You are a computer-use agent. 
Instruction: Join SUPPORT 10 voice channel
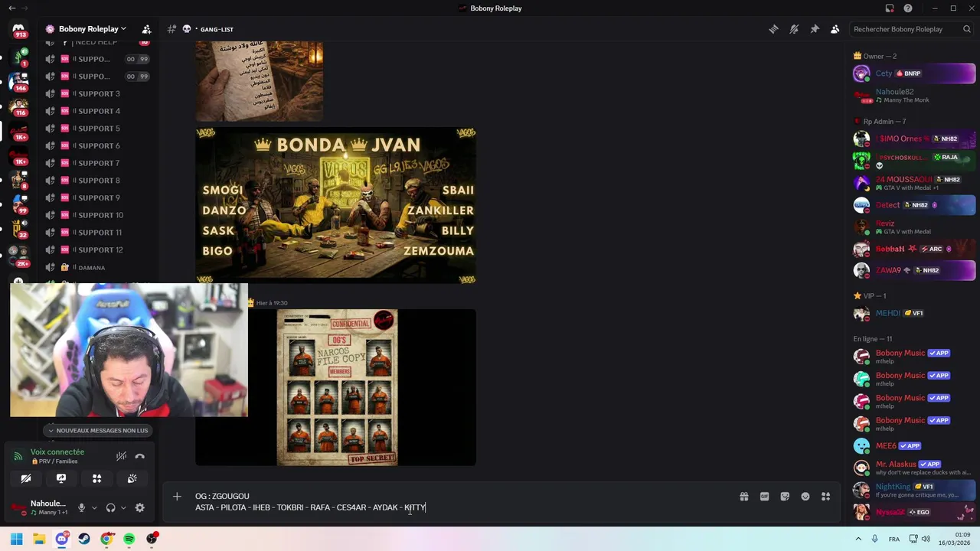click(99, 215)
